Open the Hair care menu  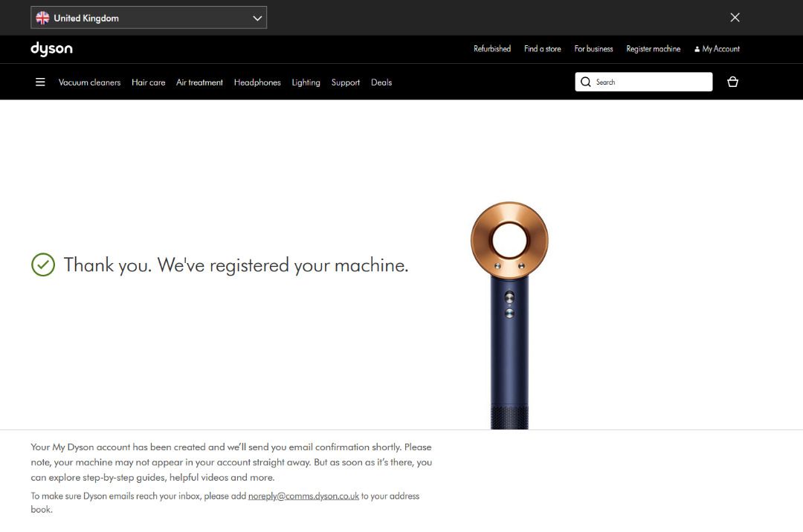pos(149,82)
